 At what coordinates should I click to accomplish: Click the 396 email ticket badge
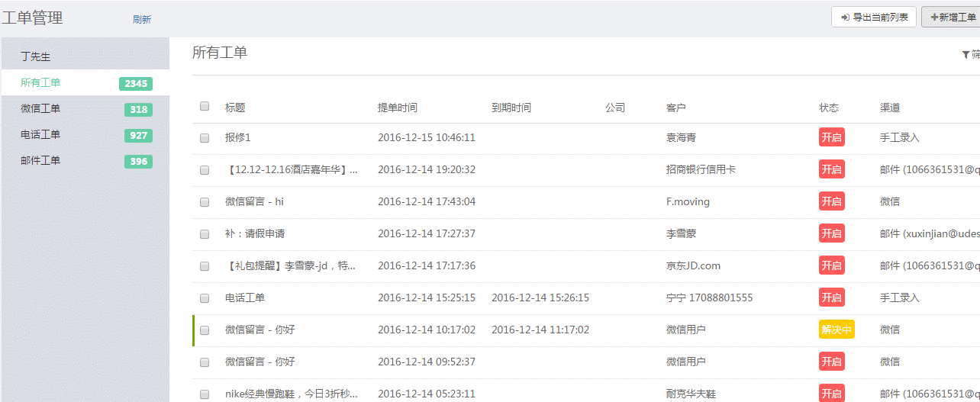138,162
